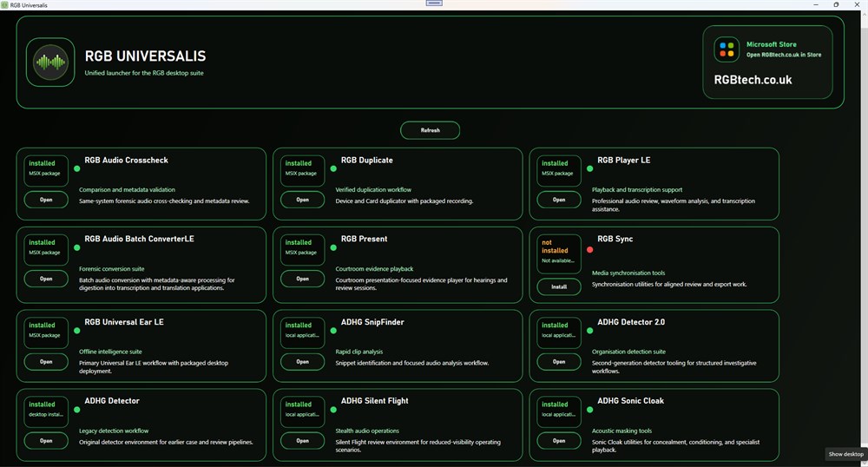Click the green status dot for RGB Audio Crosscheck
Image resolution: width=868 pixels, height=467 pixels.
pos(77,168)
